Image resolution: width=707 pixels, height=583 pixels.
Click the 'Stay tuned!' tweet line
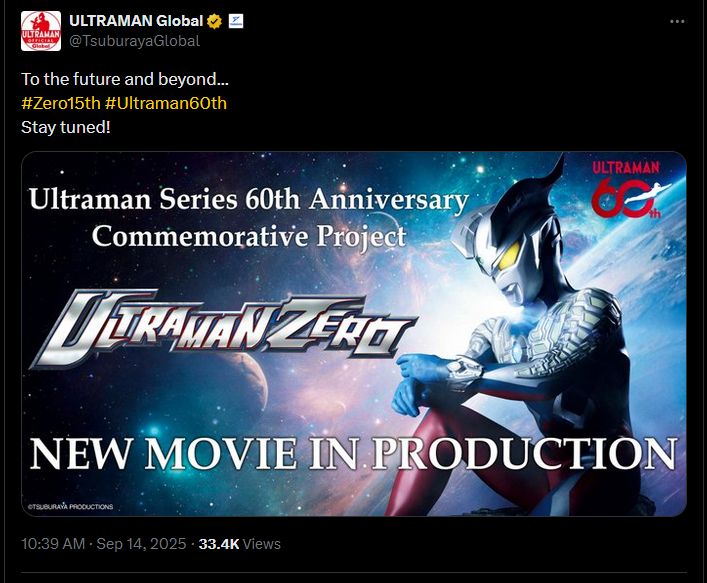[x=65, y=127]
